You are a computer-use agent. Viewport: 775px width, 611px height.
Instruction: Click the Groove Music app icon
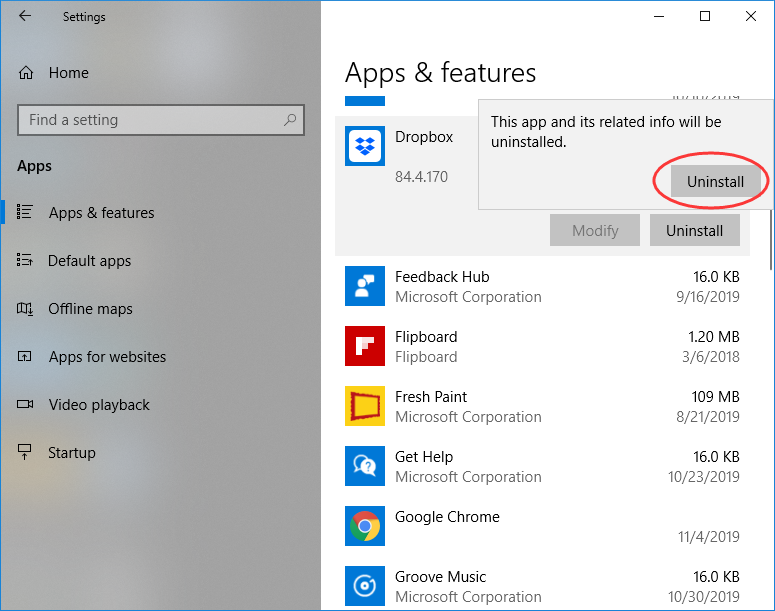click(x=365, y=586)
